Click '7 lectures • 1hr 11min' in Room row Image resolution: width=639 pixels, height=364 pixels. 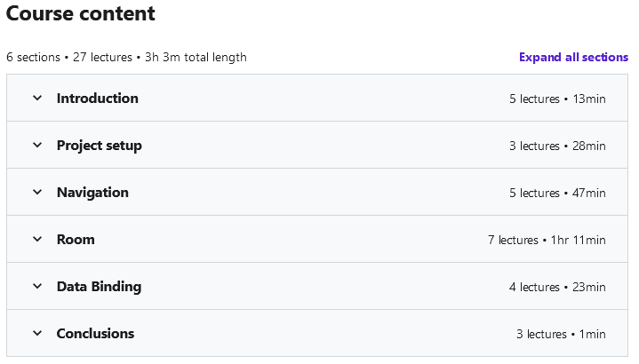(547, 240)
